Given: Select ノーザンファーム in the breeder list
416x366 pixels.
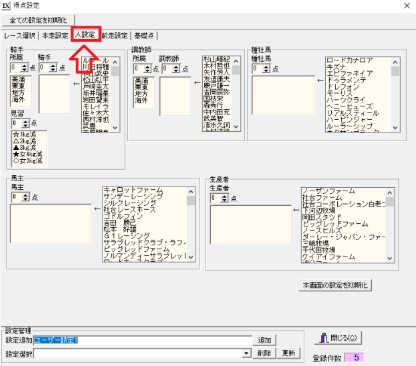Looking at the screenshot, I should click(x=329, y=191).
